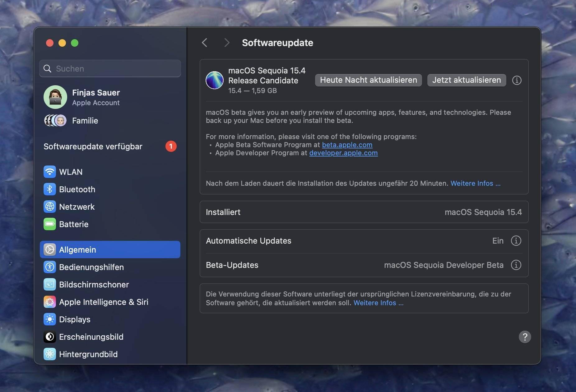Click the macOS Sequoia Developer Beta value
Screen dimensions: 576x392
tap(444, 265)
